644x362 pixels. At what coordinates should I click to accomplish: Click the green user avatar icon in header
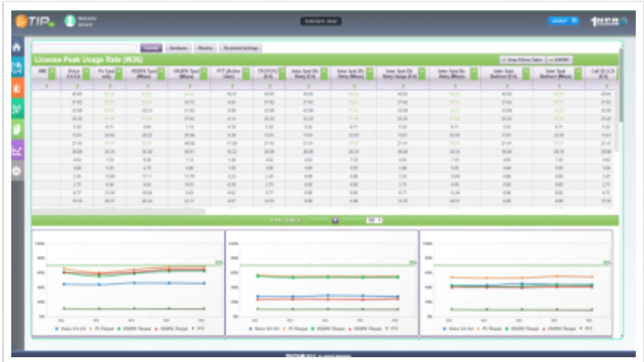click(70, 21)
